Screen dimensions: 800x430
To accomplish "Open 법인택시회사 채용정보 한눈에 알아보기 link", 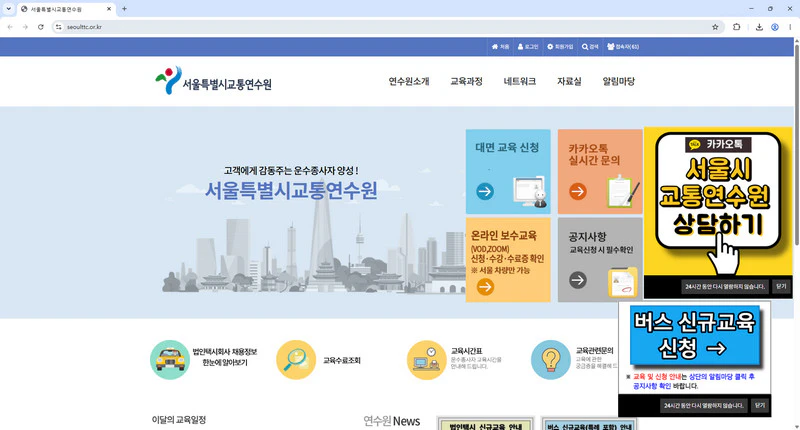I will click(x=224, y=357).
